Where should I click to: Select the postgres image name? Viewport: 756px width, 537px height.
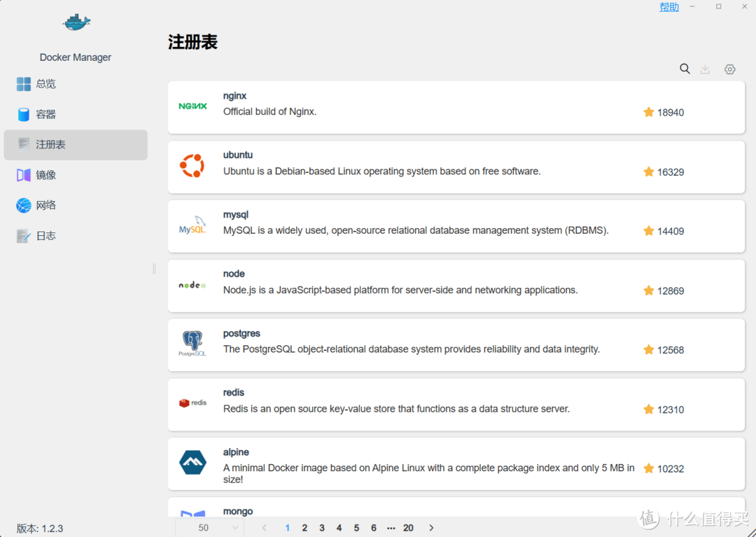coord(241,333)
